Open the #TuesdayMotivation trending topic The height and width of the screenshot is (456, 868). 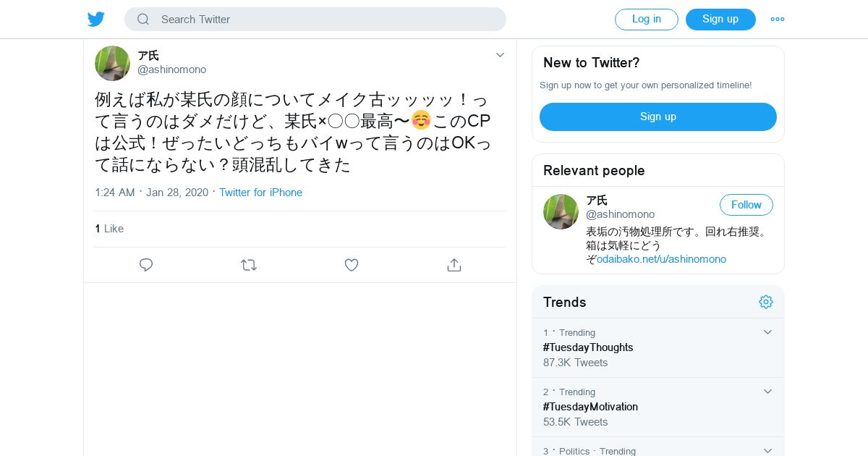pyautogui.click(x=590, y=407)
